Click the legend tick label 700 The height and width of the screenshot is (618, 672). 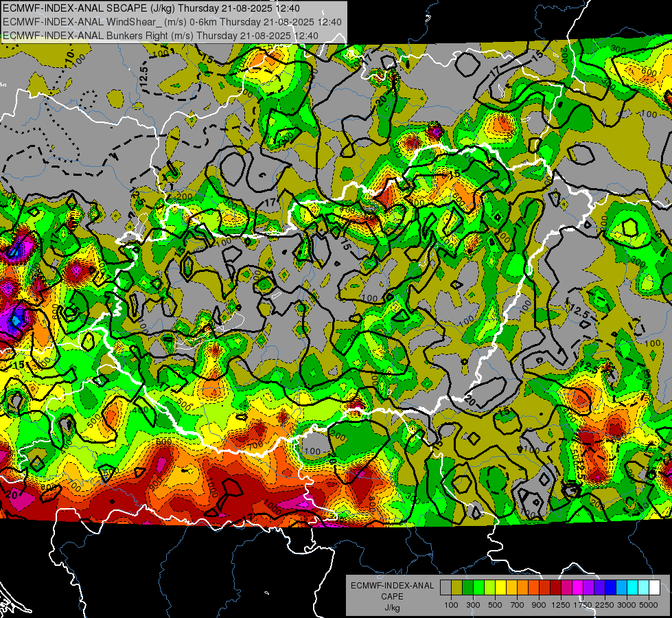tap(518, 605)
